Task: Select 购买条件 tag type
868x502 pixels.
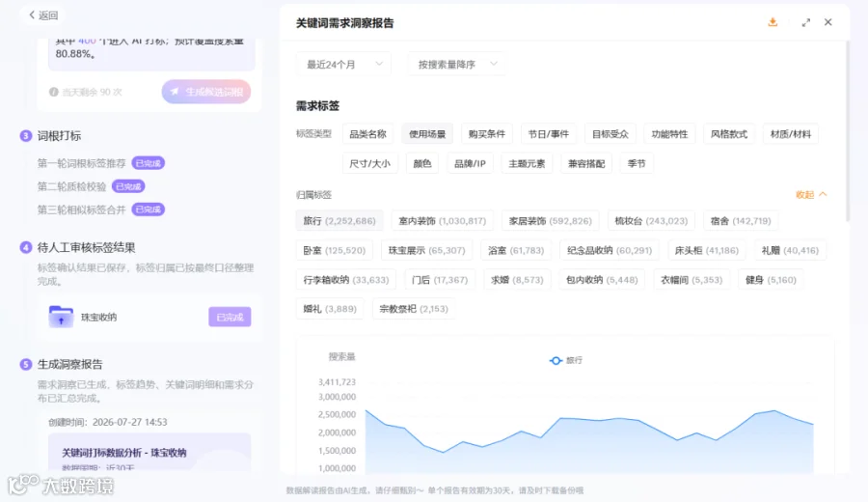Action: pos(487,134)
